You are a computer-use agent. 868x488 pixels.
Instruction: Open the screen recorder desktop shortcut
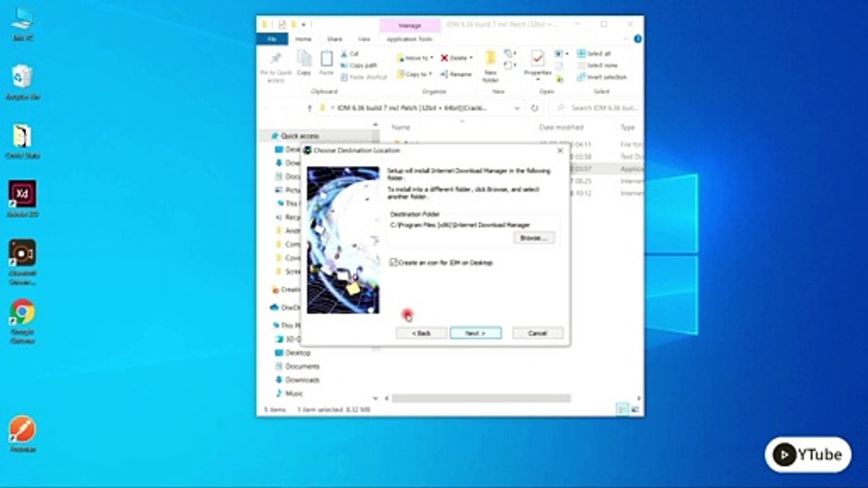point(22,262)
